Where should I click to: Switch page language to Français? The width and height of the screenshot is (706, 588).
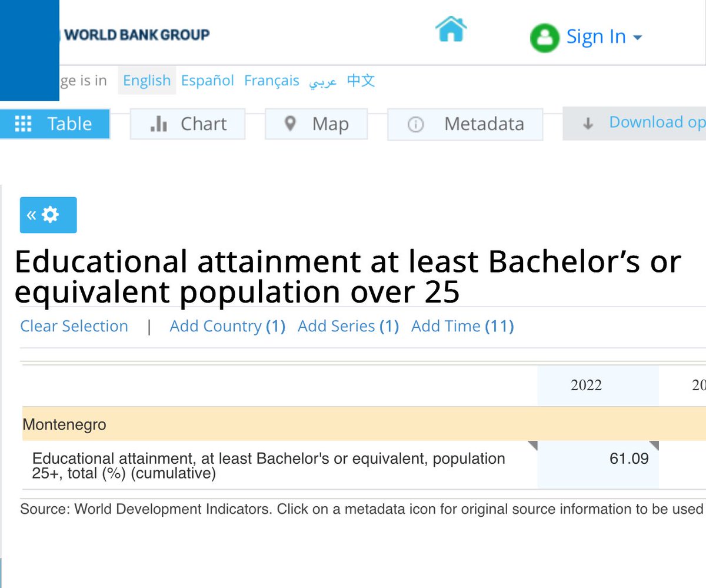pos(272,81)
